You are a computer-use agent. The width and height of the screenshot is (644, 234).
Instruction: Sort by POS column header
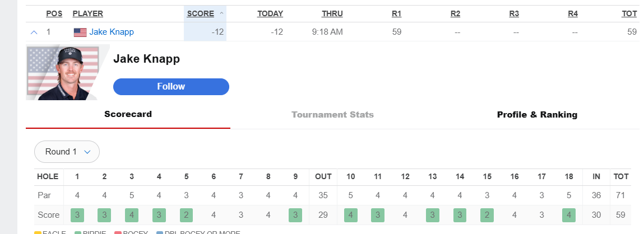click(x=54, y=13)
